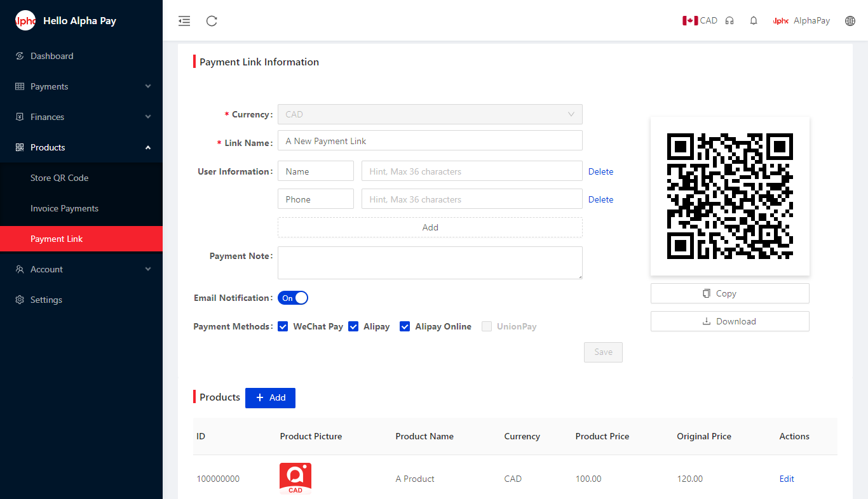
Task: Click the red product picture thumbnail
Action: 295,479
